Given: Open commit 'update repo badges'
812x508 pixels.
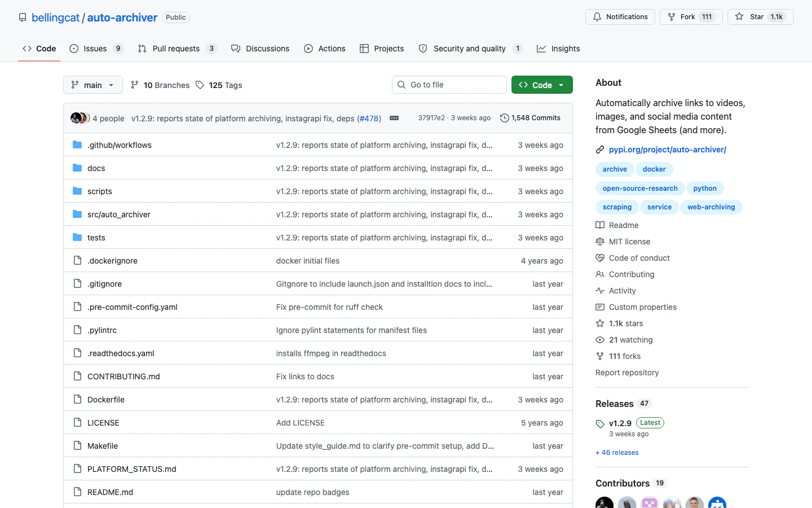Looking at the screenshot, I should point(313,492).
